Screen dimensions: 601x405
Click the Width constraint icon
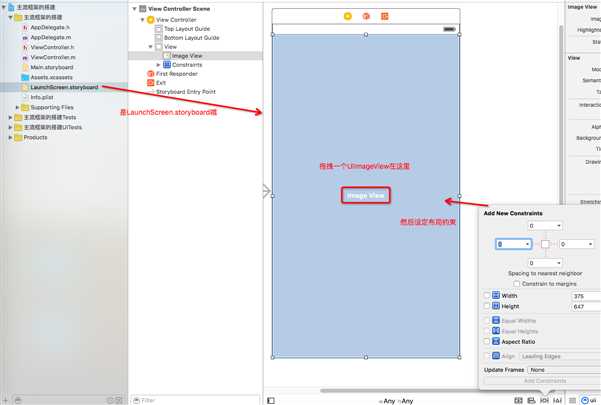click(x=496, y=295)
